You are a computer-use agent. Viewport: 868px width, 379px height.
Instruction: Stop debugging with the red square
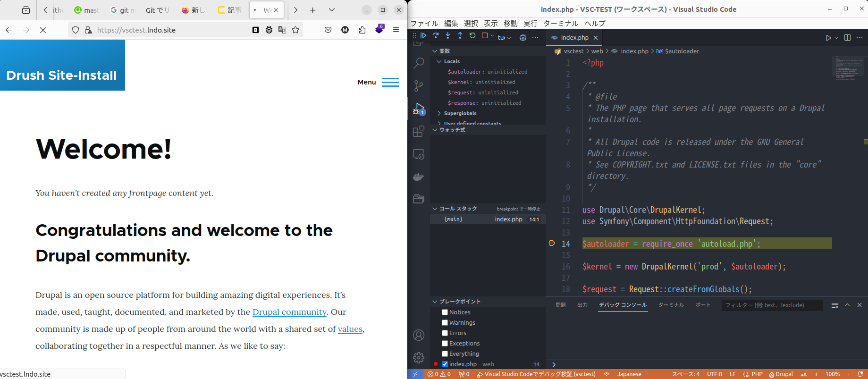coord(485,36)
